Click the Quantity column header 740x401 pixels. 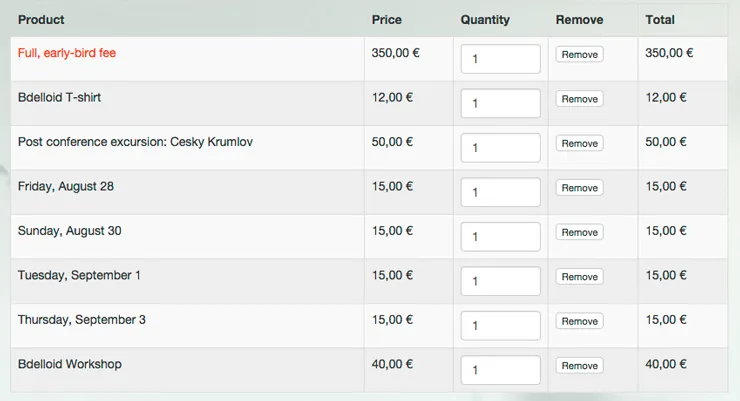point(485,20)
